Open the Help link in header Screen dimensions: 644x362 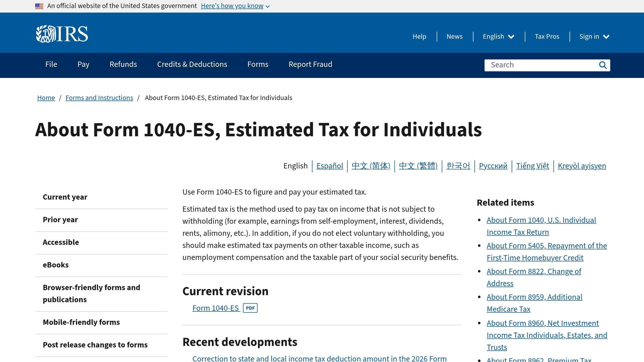419,36
